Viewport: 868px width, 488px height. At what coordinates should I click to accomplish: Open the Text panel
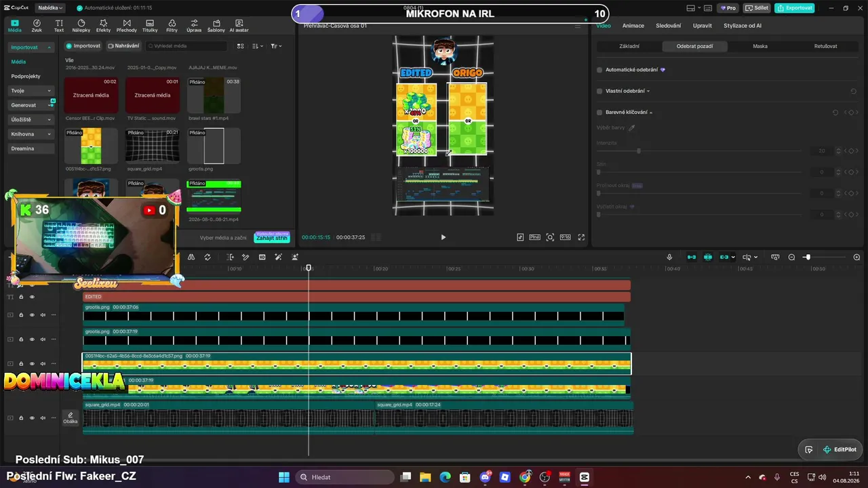click(59, 26)
